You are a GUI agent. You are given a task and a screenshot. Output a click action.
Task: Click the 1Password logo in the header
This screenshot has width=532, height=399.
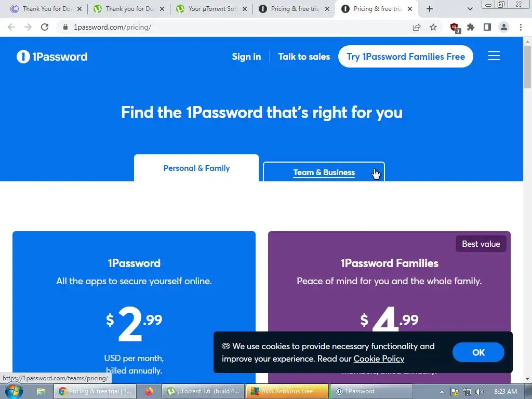pyautogui.click(x=52, y=57)
